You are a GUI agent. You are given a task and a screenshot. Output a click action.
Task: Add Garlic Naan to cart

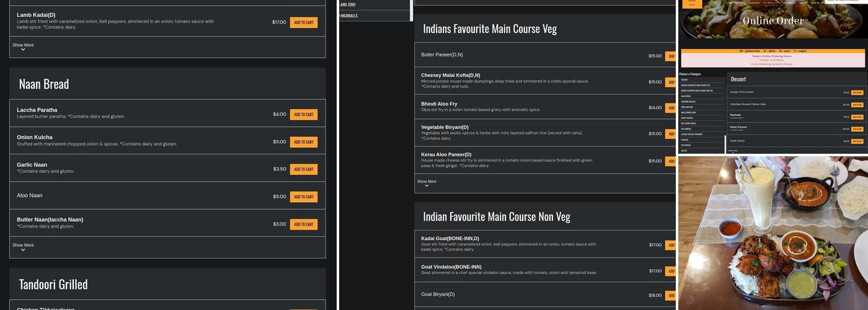pyautogui.click(x=303, y=169)
